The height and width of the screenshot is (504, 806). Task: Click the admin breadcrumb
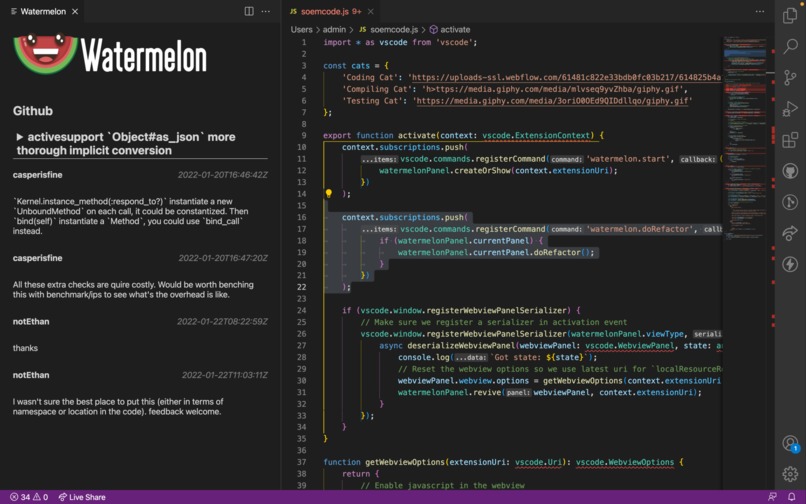click(x=334, y=30)
